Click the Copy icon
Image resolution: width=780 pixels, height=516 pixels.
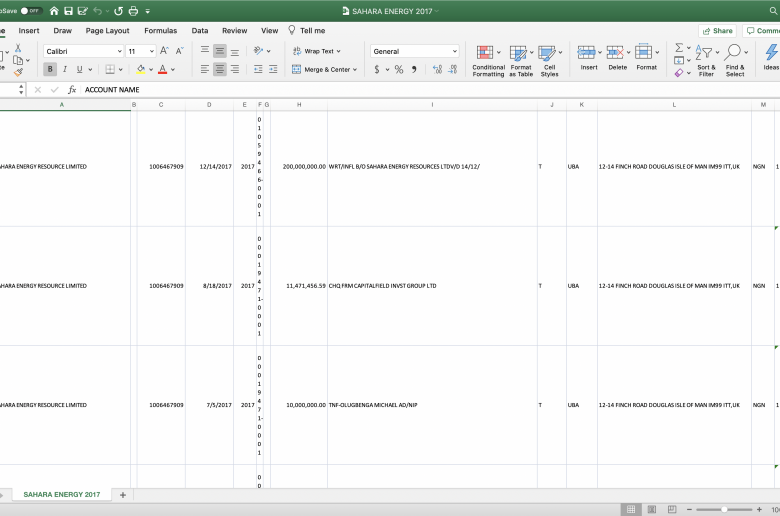point(17,60)
